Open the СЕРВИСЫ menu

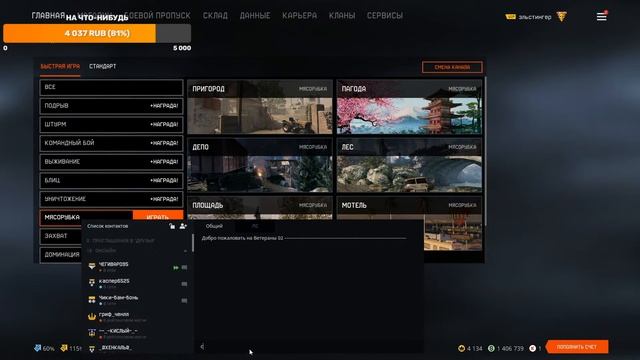(x=384, y=16)
